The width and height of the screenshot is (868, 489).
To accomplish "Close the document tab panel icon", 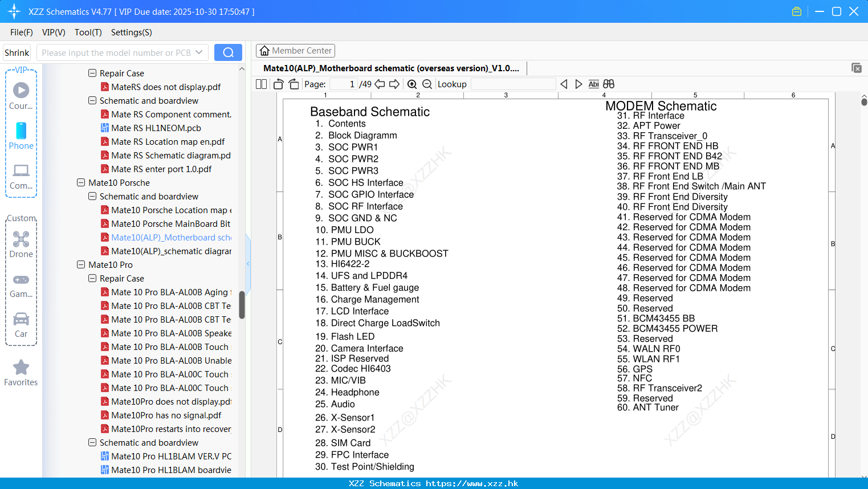I will (856, 68).
